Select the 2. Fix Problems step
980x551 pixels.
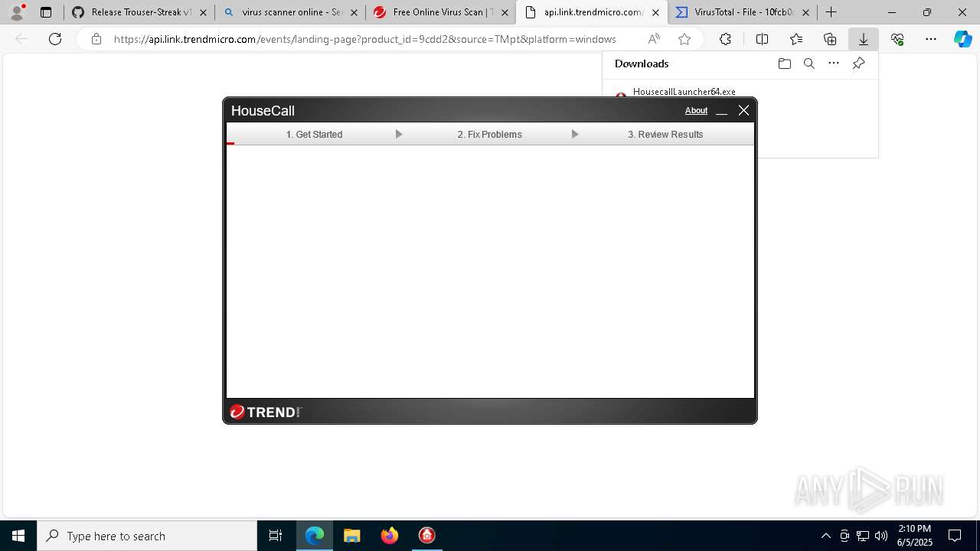pyautogui.click(x=490, y=135)
